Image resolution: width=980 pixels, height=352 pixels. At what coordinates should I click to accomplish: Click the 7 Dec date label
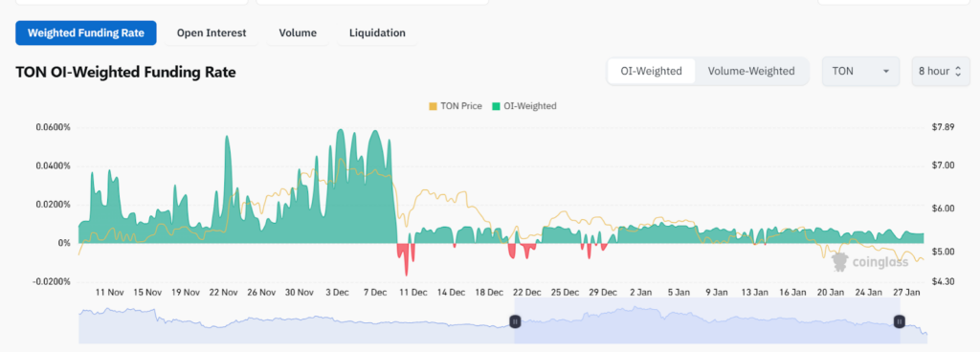(x=375, y=292)
